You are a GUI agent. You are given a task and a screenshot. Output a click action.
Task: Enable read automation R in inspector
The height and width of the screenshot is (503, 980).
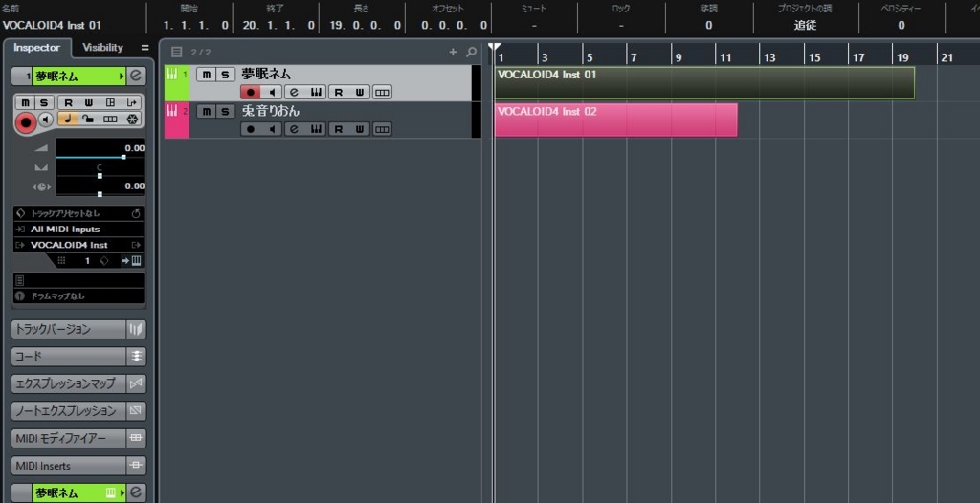(68, 102)
